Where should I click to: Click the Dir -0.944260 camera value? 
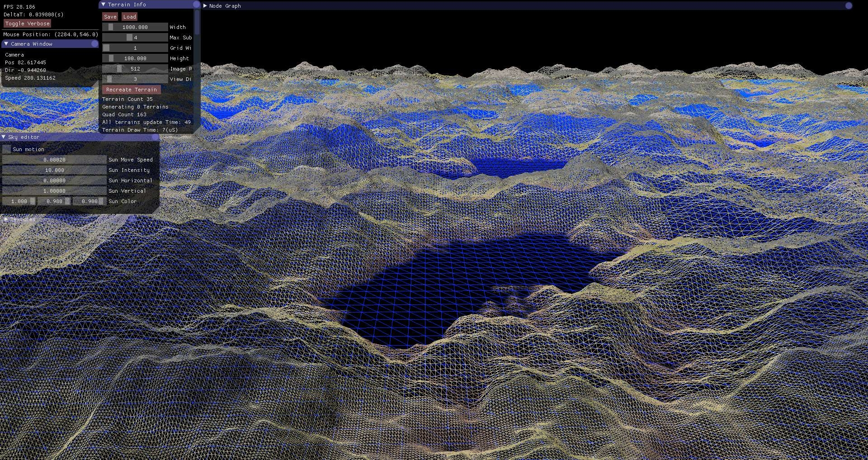click(25, 70)
